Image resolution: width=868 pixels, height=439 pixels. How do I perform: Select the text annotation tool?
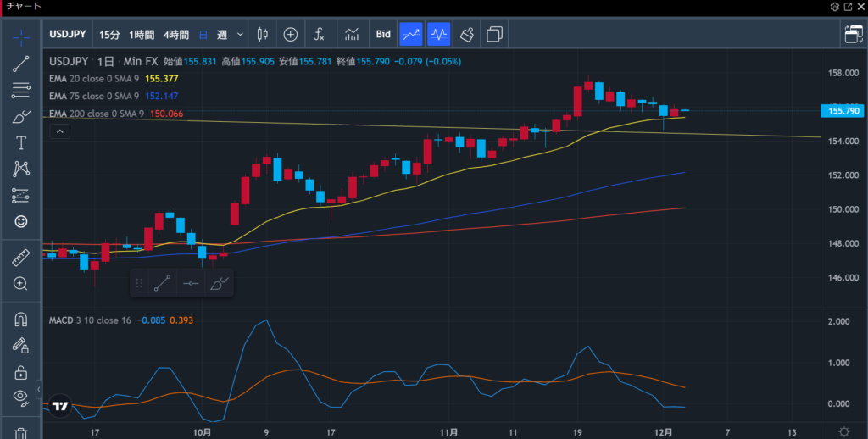coord(21,142)
